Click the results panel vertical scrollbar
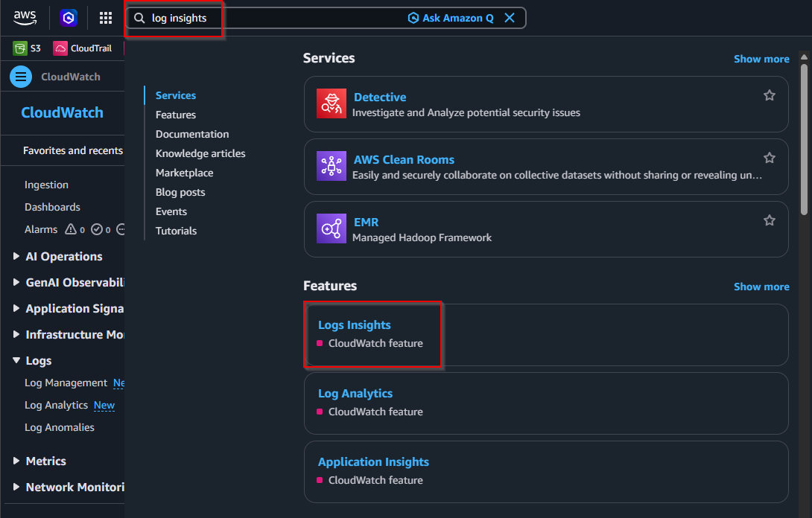812x518 pixels. (804, 138)
